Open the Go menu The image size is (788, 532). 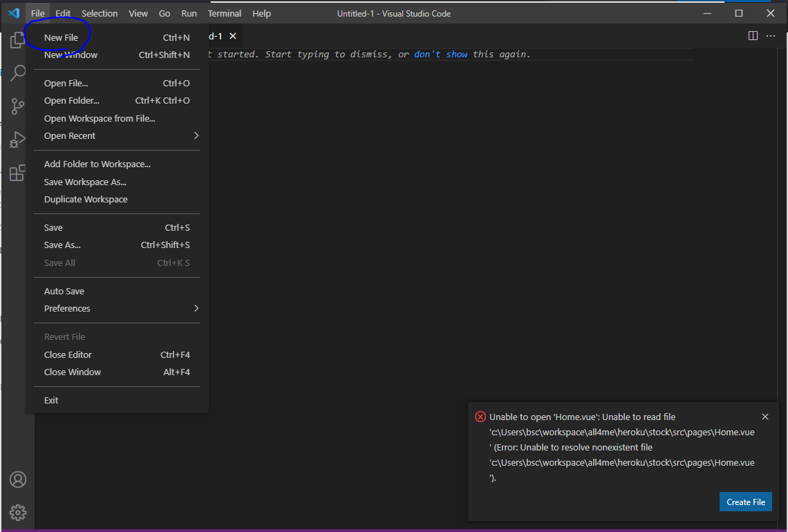[x=165, y=14]
